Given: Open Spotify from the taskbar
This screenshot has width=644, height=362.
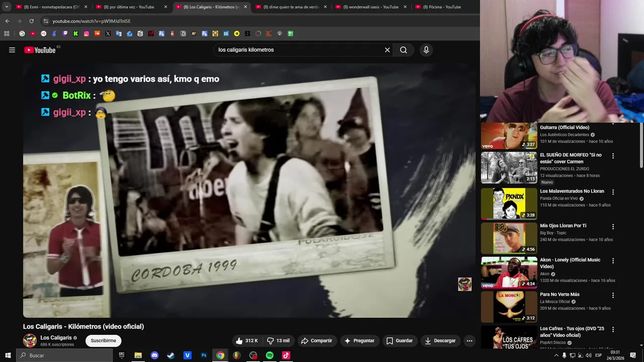Looking at the screenshot, I should tap(270, 355).
